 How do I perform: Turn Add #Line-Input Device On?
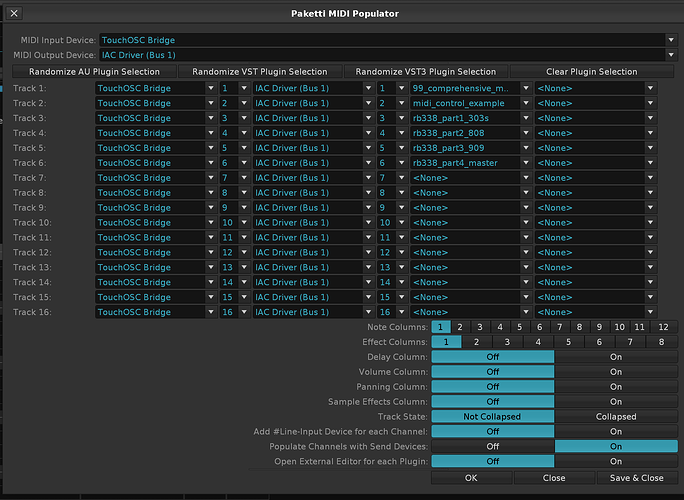616,432
